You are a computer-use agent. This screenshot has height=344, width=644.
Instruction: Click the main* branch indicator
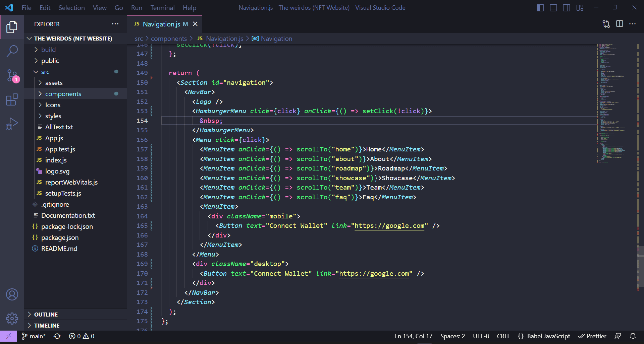pos(34,336)
